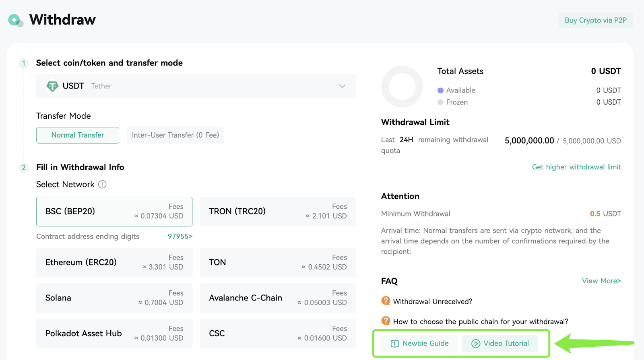Switch to Inter-User Transfer (0 Fee)
644x360 pixels.
175,135
